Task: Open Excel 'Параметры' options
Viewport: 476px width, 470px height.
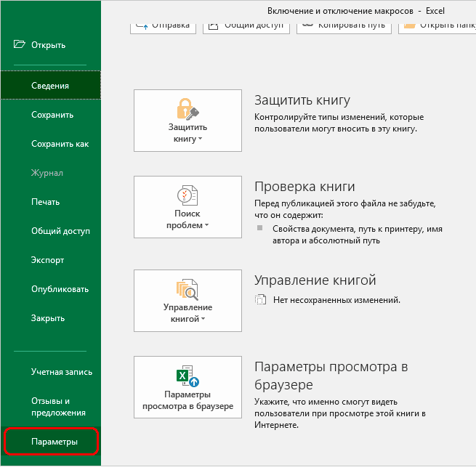Action: tap(52, 442)
